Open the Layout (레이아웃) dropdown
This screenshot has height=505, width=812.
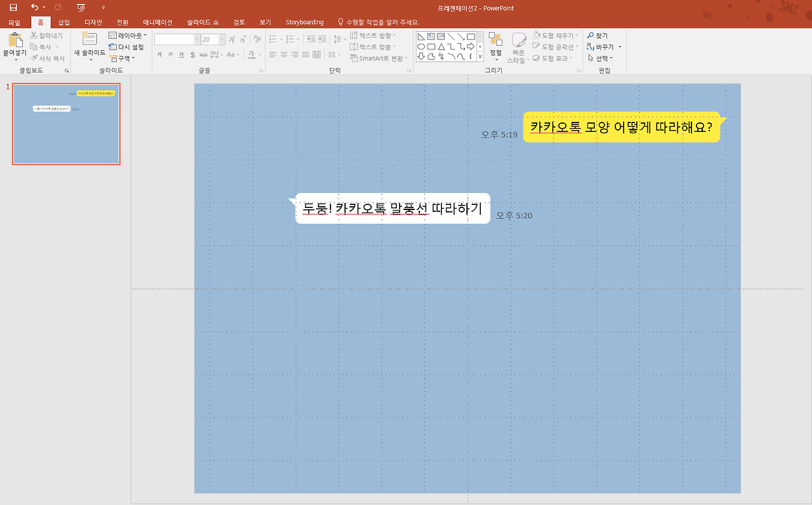coord(128,36)
